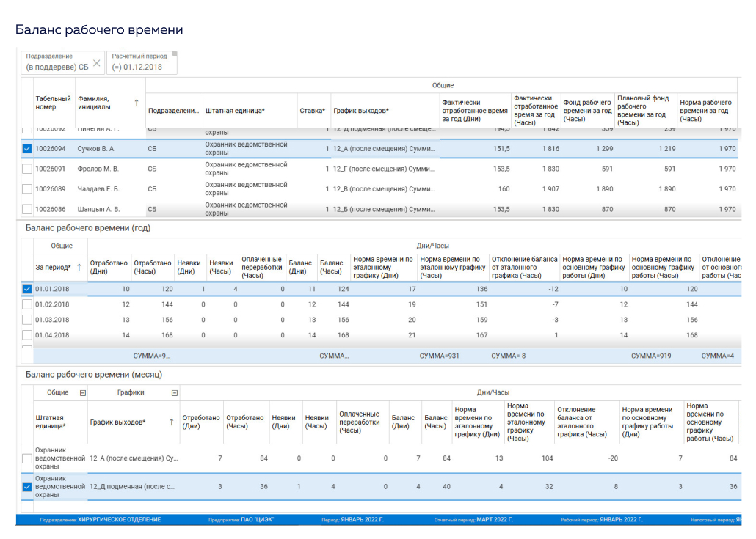Click Оплаченные переработки header in yearly table
Image resolution: width=756 pixels, height=539 pixels.
(x=262, y=268)
